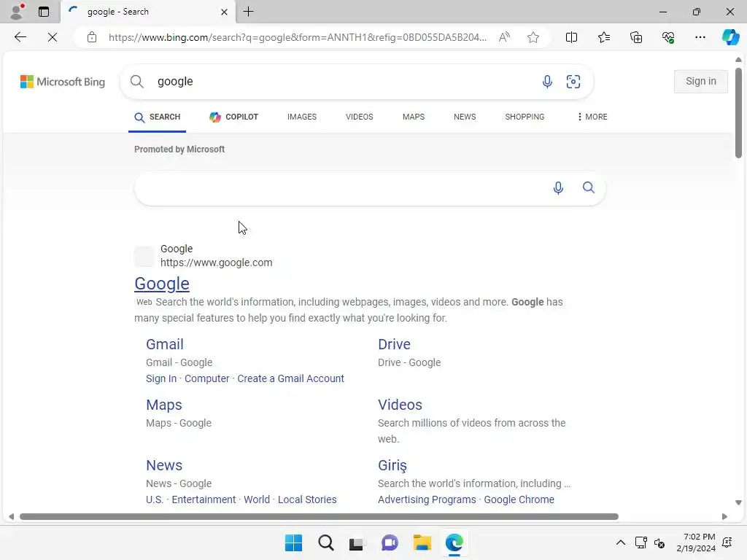Click Advertising Programs link
The height and width of the screenshot is (560, 747).
[x=427, y=499]
